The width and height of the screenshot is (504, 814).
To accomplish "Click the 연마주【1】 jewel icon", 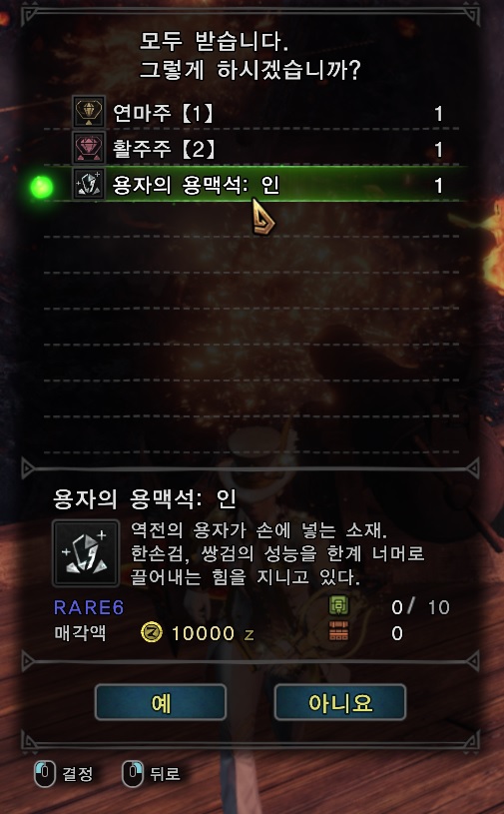I will point(88,112).
